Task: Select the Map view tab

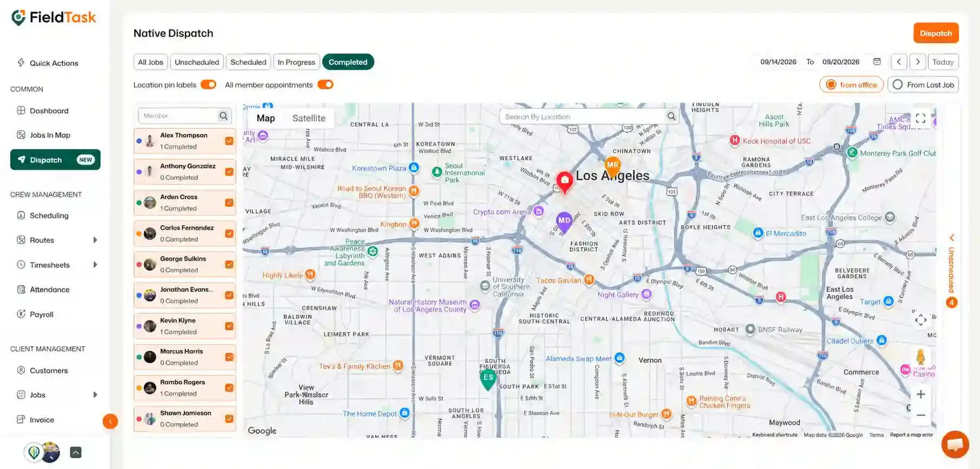Action: coord(265,118)
